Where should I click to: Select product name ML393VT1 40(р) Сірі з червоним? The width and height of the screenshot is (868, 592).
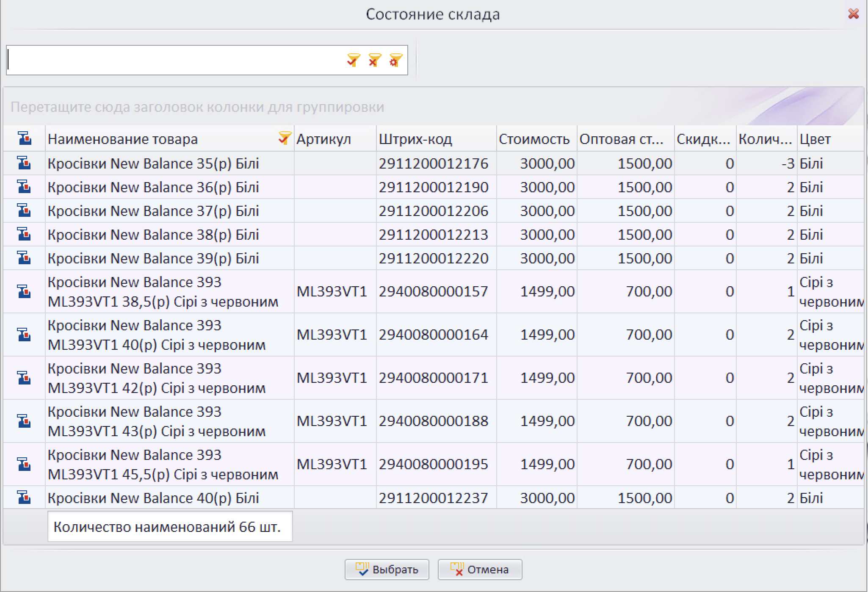(157, 335)
